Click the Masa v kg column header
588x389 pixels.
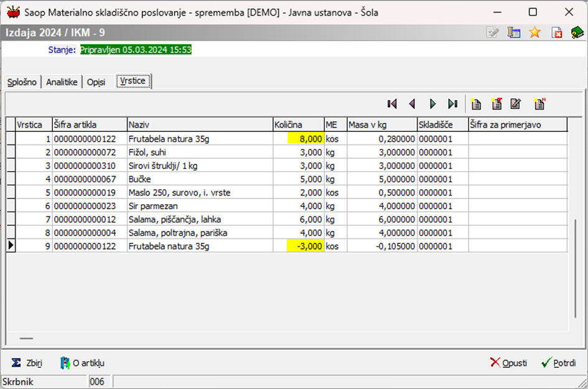pyautogui.click(x=382, y=124)
